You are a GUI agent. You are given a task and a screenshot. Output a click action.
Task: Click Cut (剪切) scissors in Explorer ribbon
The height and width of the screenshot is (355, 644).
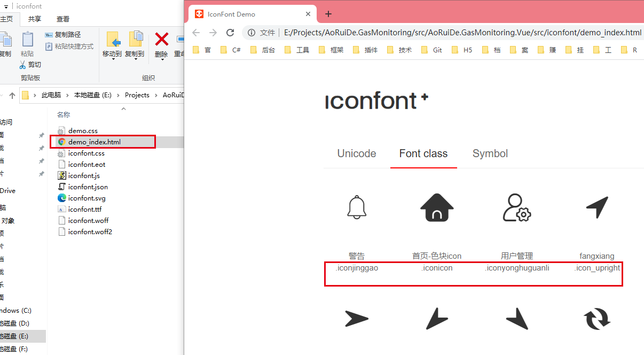click(30, 65)
